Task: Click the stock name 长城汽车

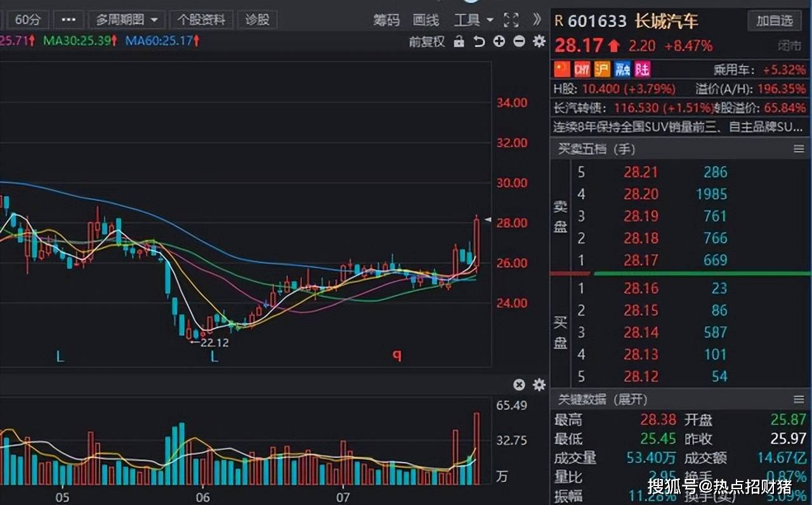Action: (666, 21)
